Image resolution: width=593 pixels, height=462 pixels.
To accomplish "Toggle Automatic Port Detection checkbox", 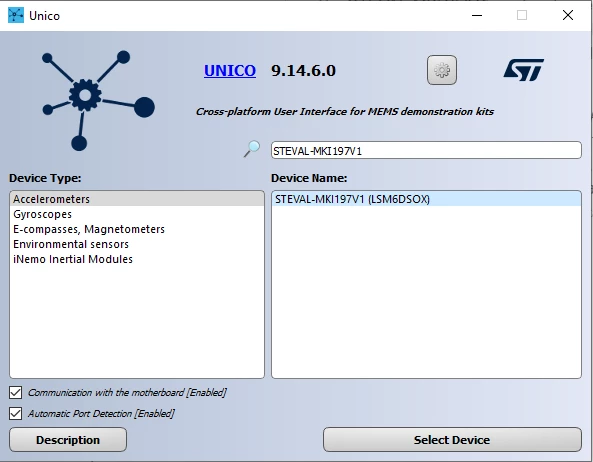I will 16,414.
